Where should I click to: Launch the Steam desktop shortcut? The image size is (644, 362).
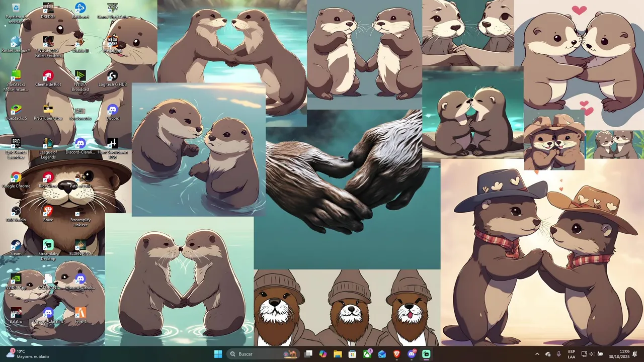tap(16, 247)
